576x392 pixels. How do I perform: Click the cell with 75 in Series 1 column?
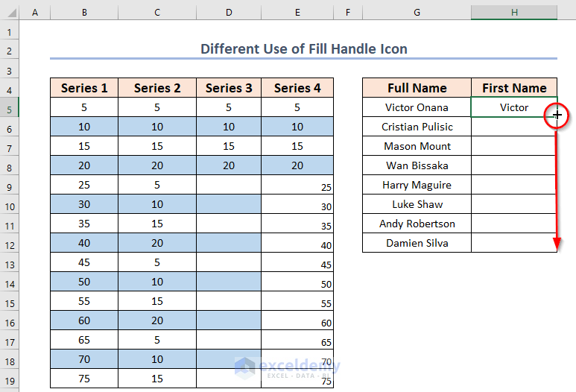click(x=84, y=379)
